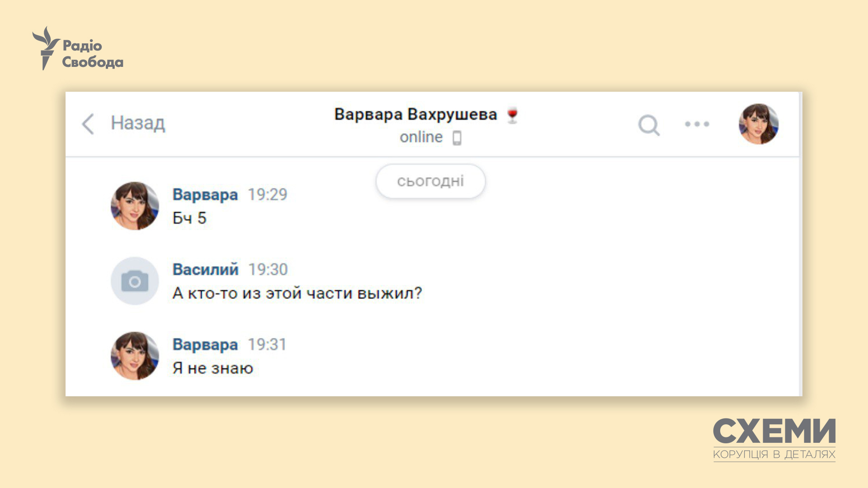
Task: Click the mobile phone online status icon
Action: click(x=457, y=138)
